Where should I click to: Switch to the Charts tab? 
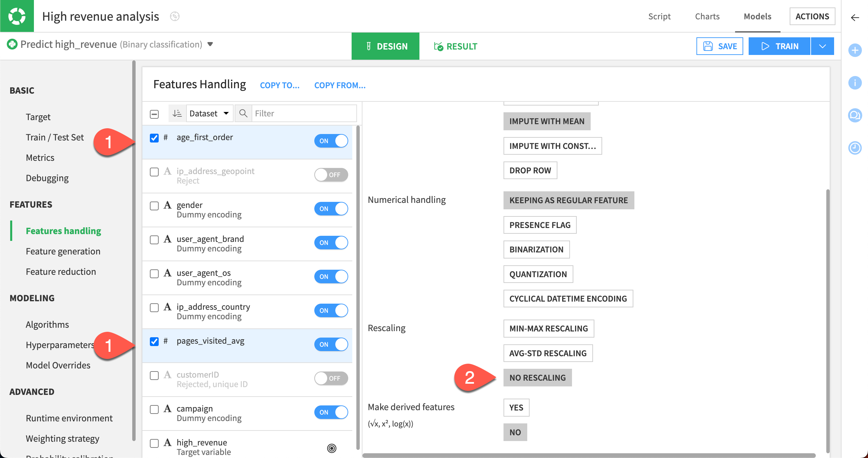pos(707,16)
